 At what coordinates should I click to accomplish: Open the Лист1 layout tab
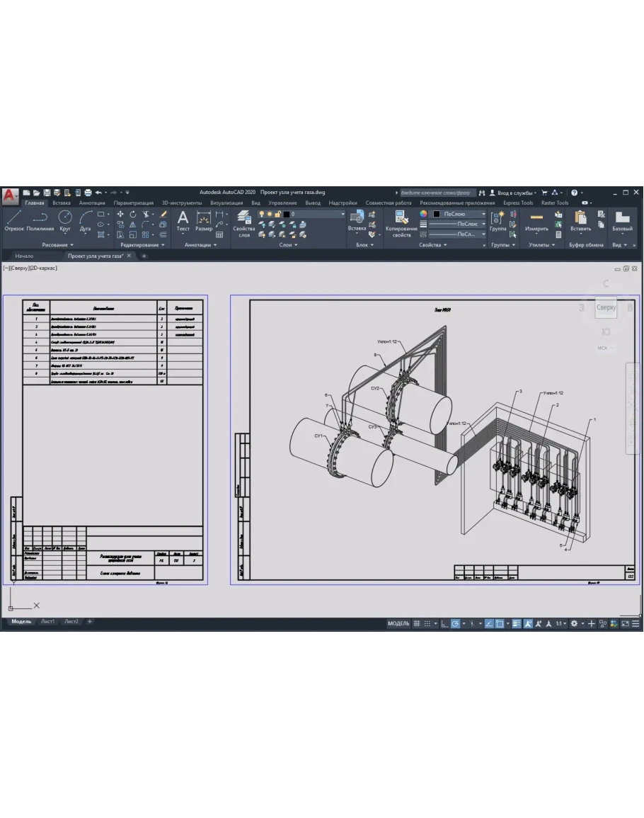pyautogui.click(x=47, y=621)
